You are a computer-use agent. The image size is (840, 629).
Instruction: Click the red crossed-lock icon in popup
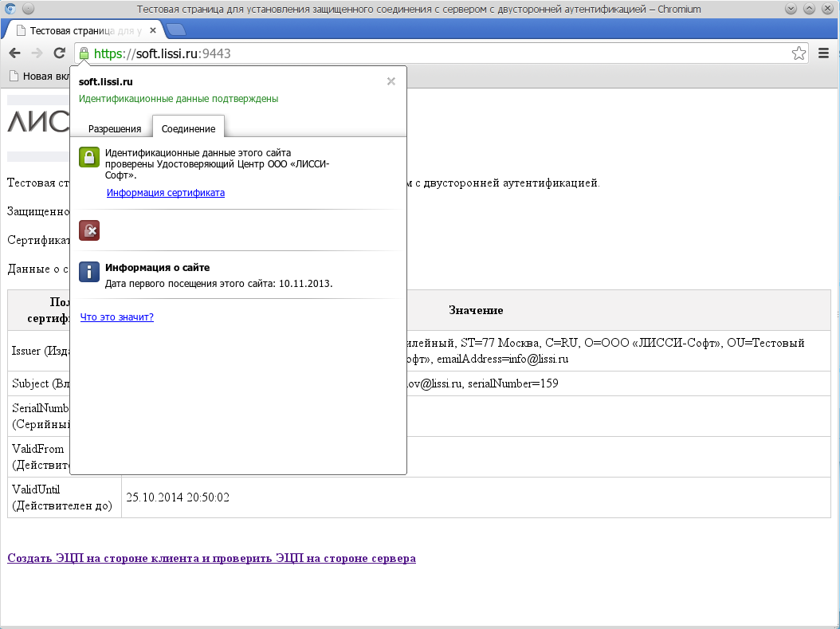click(x=89, y=230)
